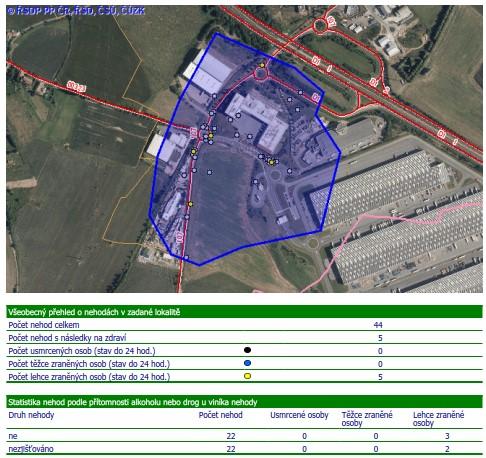Image resolution: width=486 pixels, height=458 pixels.
Task: Click the 'Usmrcené osoby' column header
Action: pyautogui.click(x=299, y=415)
